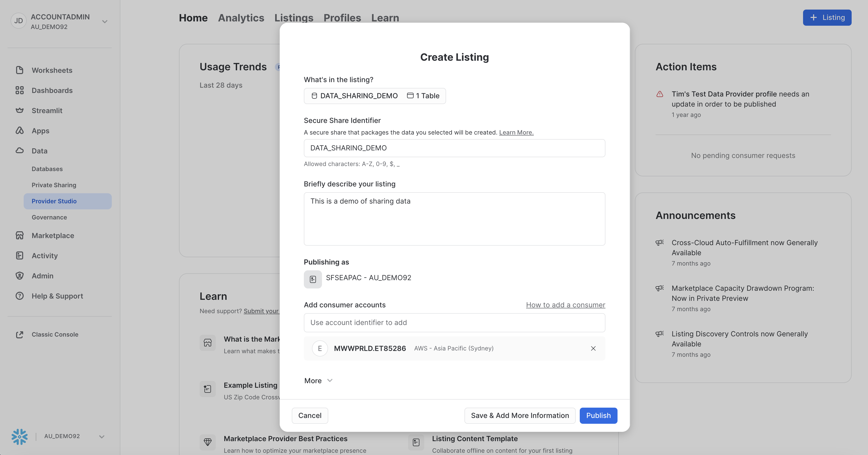This screenshot has width=868, height=455.
Task: Click the consumer account identifier input
Action: [x=454, y=322]
